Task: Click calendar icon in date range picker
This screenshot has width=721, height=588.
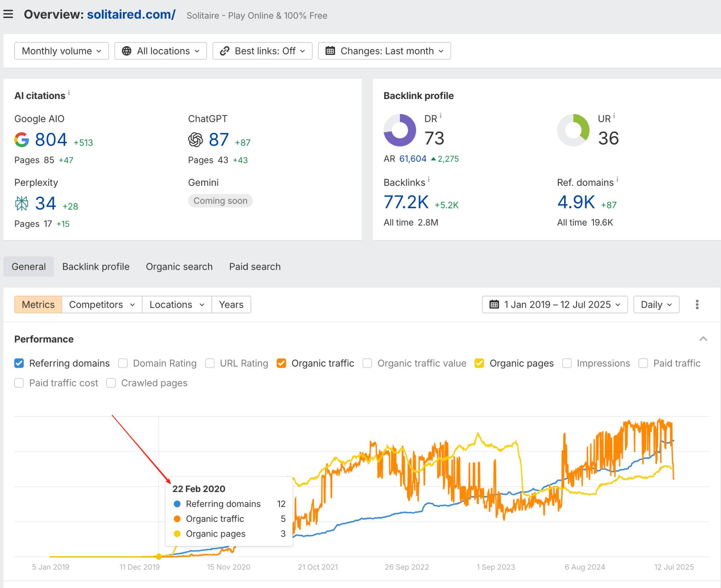Action: [494, 304]
